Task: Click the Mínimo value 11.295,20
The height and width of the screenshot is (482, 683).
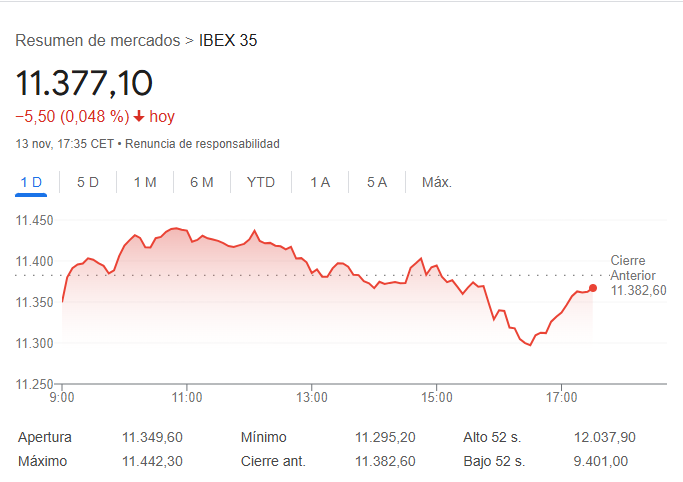Action: pos(385,437)
